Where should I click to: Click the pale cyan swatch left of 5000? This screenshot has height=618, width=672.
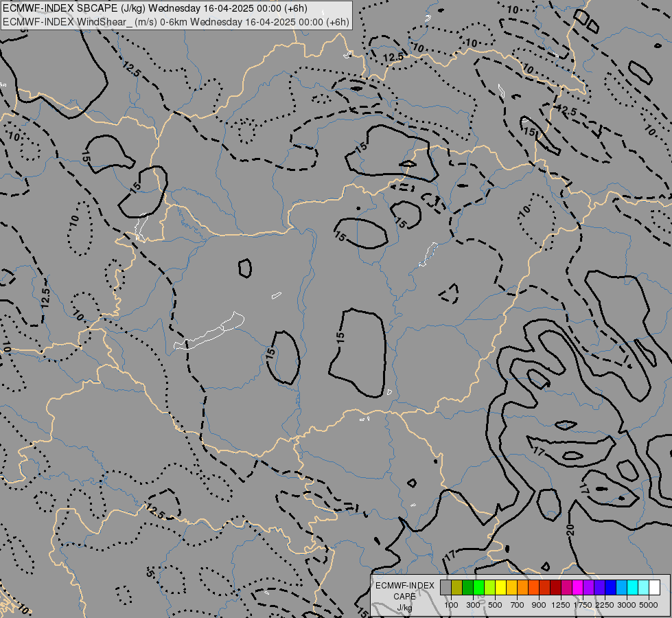click(643, 587)
